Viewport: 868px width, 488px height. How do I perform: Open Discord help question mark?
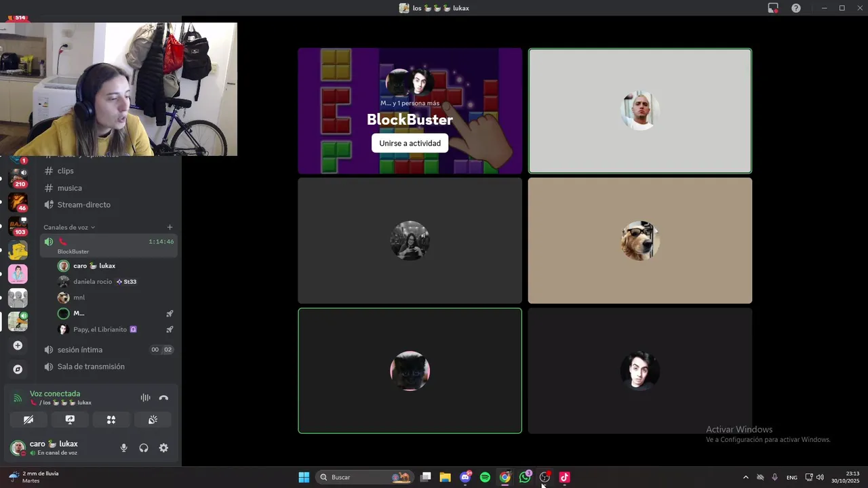point(796,8)
